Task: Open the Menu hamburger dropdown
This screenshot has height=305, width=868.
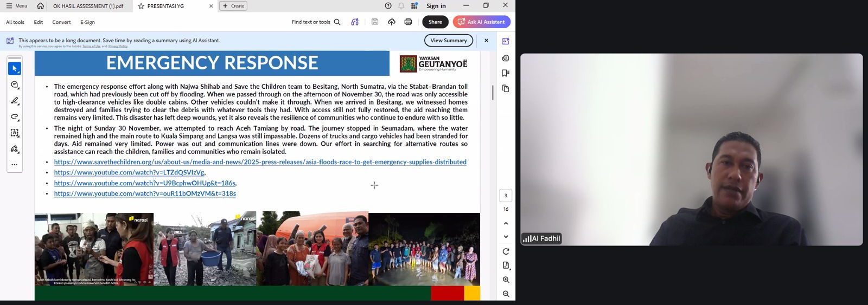Action: (17, 6)
